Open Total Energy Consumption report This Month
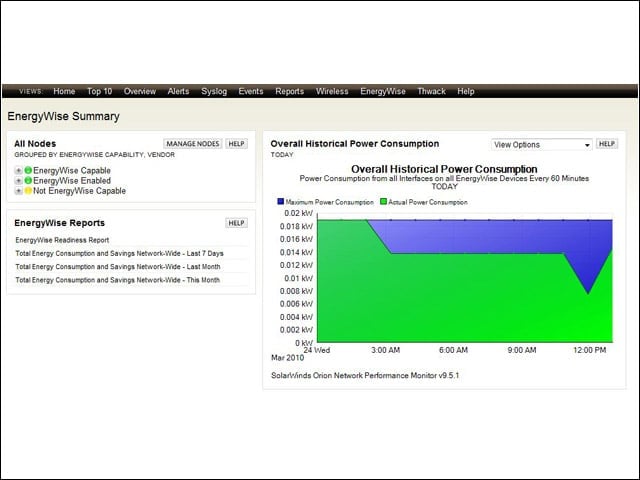The width and height of the screenshot is (640, 480). 118,280
